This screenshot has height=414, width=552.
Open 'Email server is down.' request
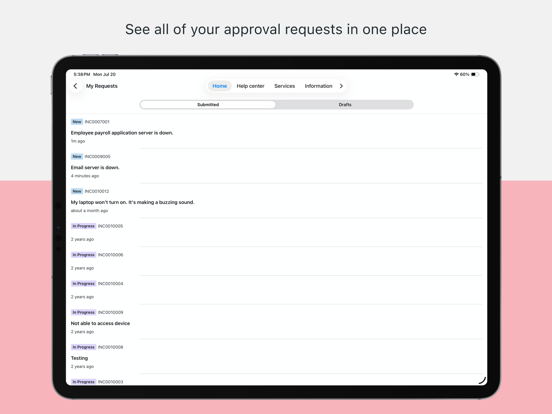[x=95, y=168]
